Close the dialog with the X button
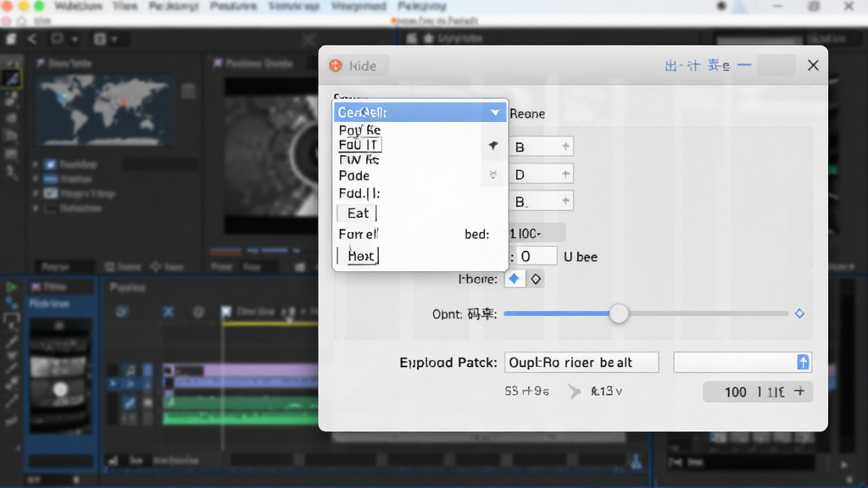This screenshot has height=488, width=868. pyautogui.click(x=813, y=65)
